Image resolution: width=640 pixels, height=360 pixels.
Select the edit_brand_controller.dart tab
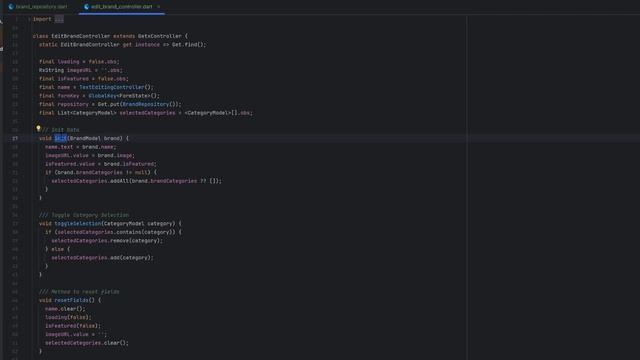[121, 7]
